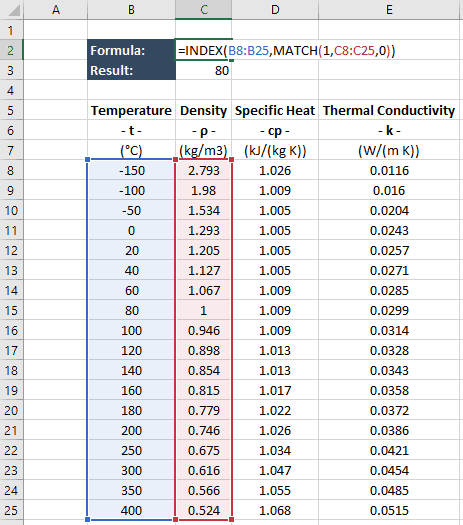The height and width of the screenshot is (525, 463).
Task: Click the result cell showing 80
Action: point(204,70)
